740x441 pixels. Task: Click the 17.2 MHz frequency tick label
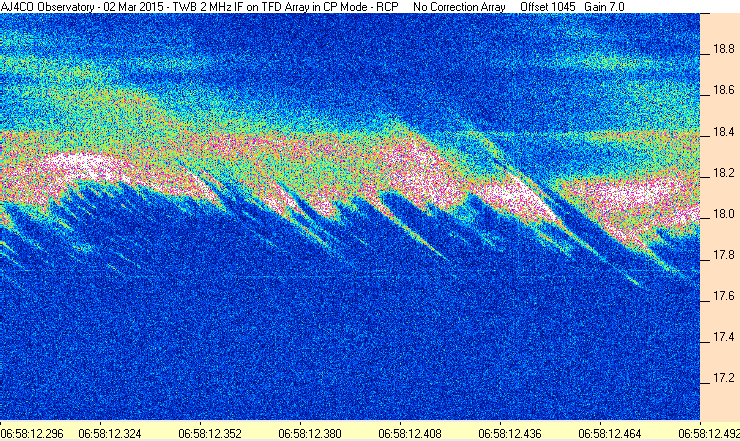pos(723,378)
